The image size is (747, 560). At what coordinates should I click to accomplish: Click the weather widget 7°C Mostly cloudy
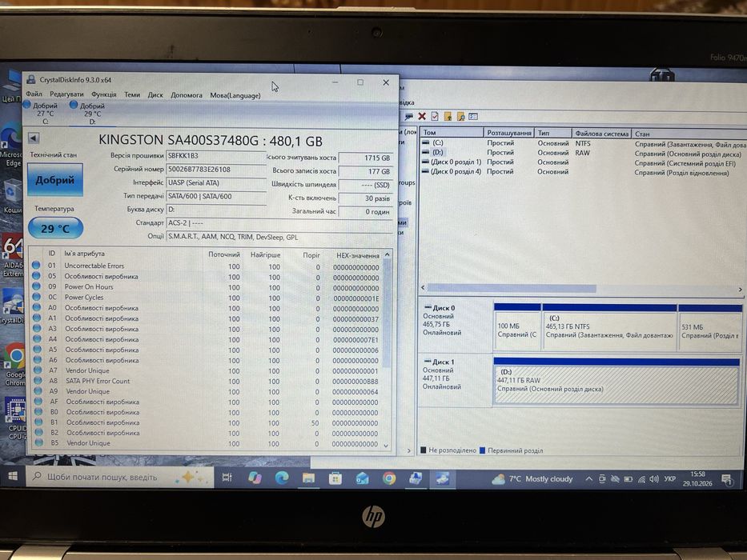tap(532, 479)
